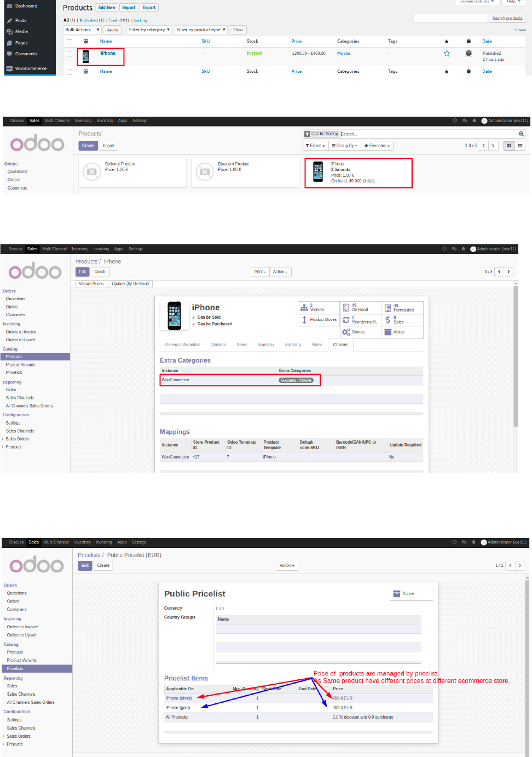The width and height of the screenshot is (532, 757).
Task: Open the Trash (101) link
Action: 118,20
